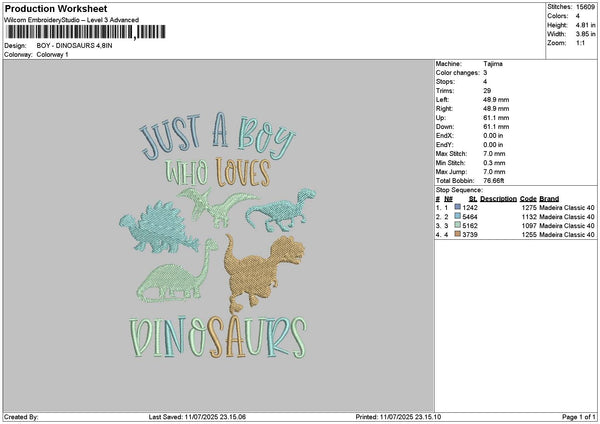The image size is (600, 424).
Task: Pick the mint green 5162 thread swatch
Action: (x=458, y=227)
